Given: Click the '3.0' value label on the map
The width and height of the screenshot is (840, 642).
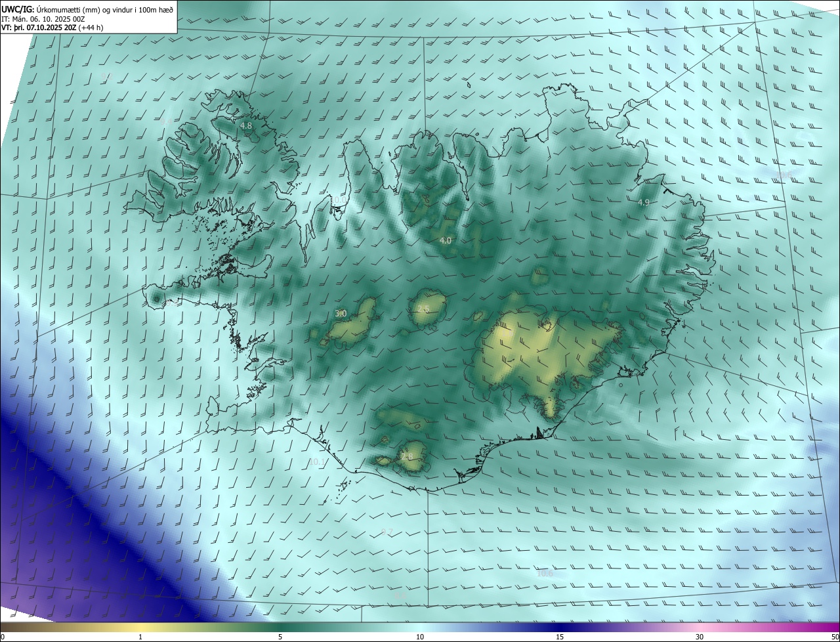Looking at the screenshot, I should [341, 314].
